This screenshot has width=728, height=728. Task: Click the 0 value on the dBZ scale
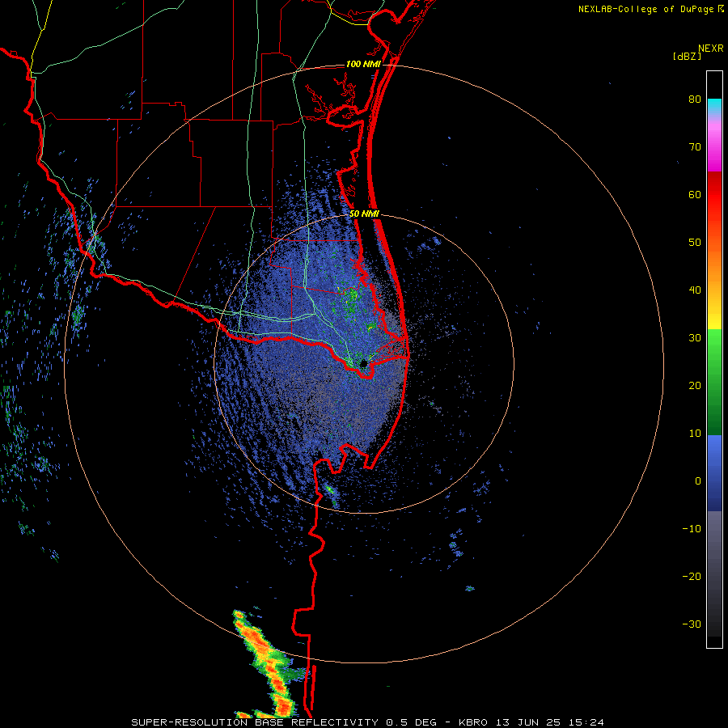(x=698, y=481)
